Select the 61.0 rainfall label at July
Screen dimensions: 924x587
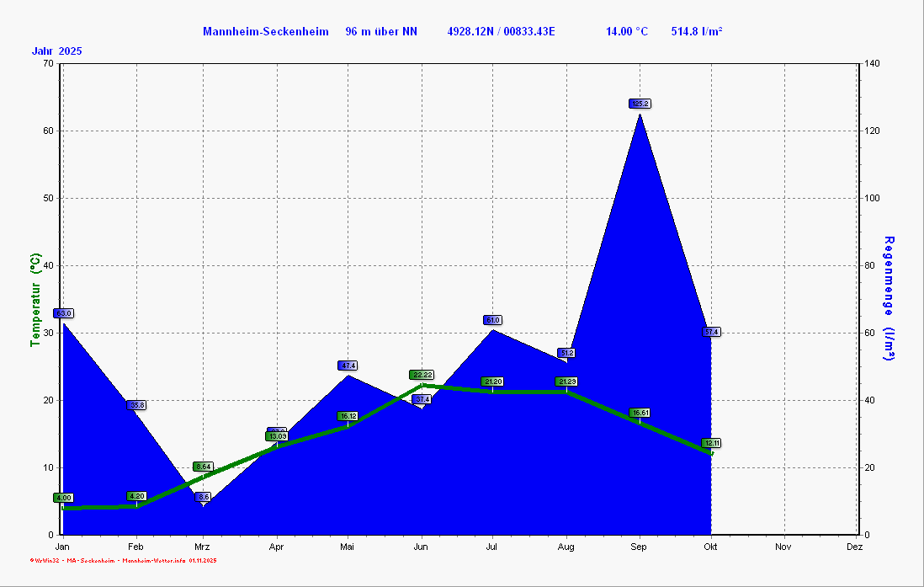coord(493,320)
